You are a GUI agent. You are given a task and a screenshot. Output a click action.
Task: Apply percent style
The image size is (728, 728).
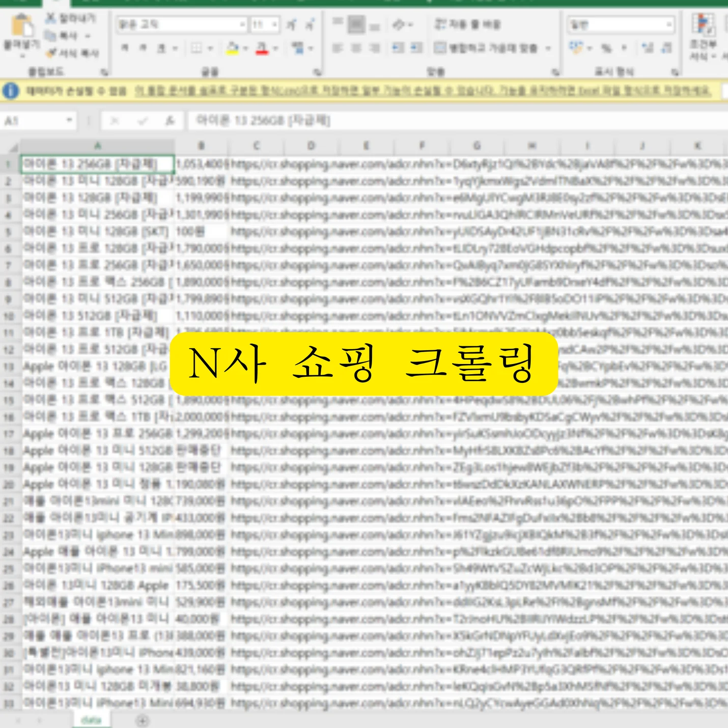coord(606,48)
